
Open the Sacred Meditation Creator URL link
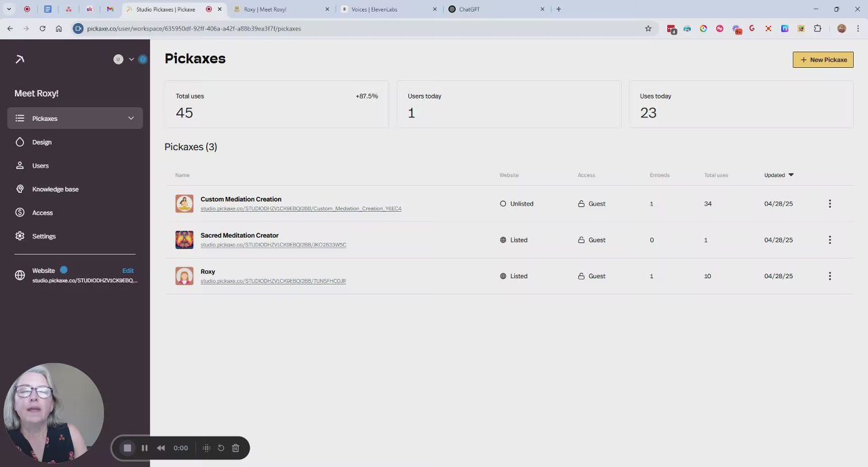pyautogui.click(x=273, y=244)
